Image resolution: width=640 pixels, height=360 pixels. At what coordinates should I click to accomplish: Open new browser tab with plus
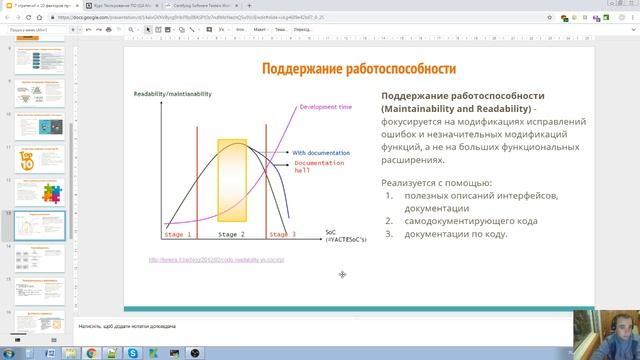pyautogui.click(x=249, y=6)
